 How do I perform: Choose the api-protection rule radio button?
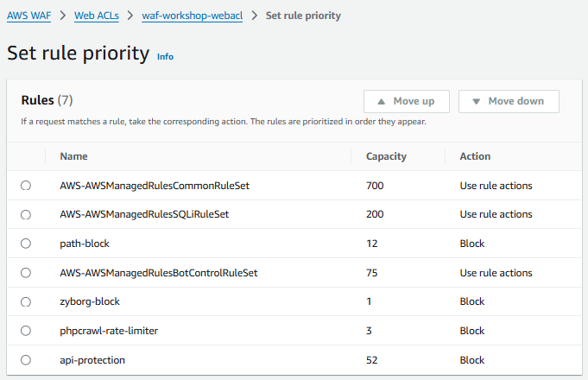point(26,360)
